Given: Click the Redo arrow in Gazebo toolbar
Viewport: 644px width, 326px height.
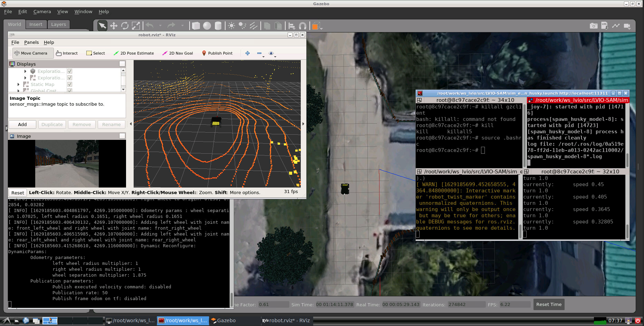Looking at the screenshot, I should 171,26.
